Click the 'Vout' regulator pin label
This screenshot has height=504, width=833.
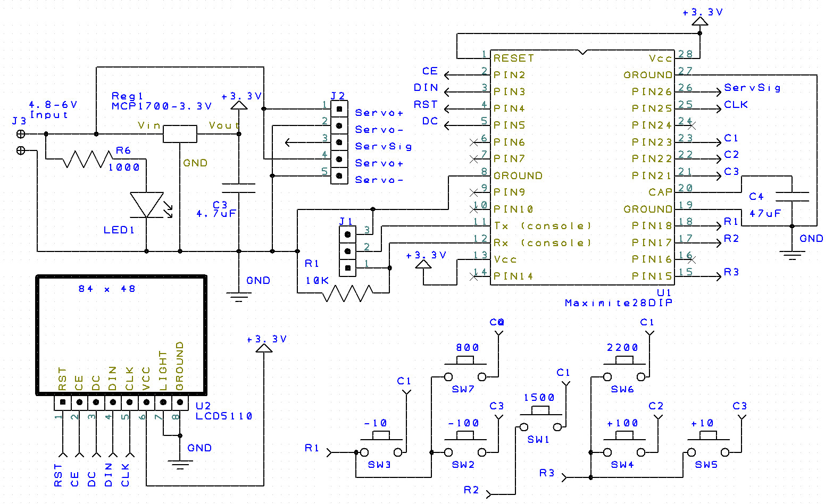point(224,125)
